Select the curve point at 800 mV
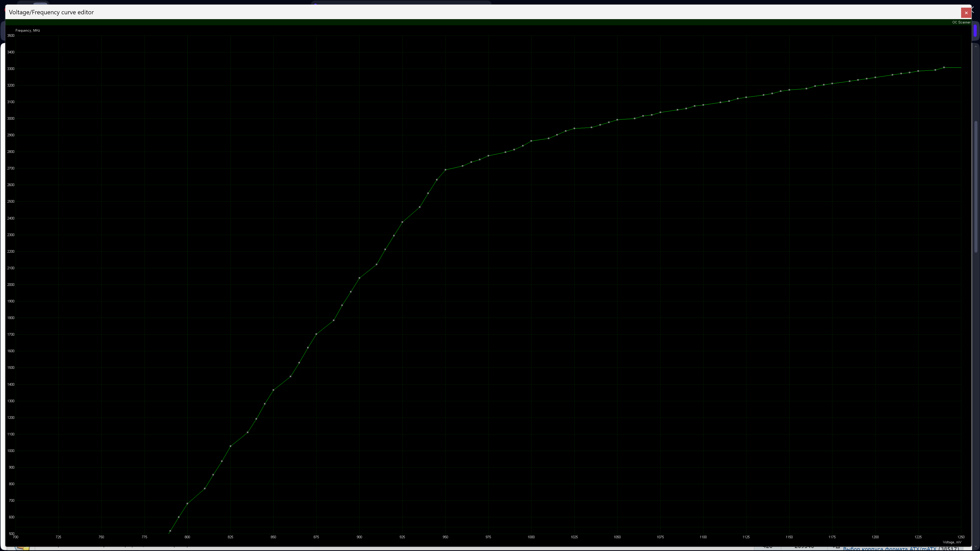Screen dimensions: 980x551 [x=187, y=504]
